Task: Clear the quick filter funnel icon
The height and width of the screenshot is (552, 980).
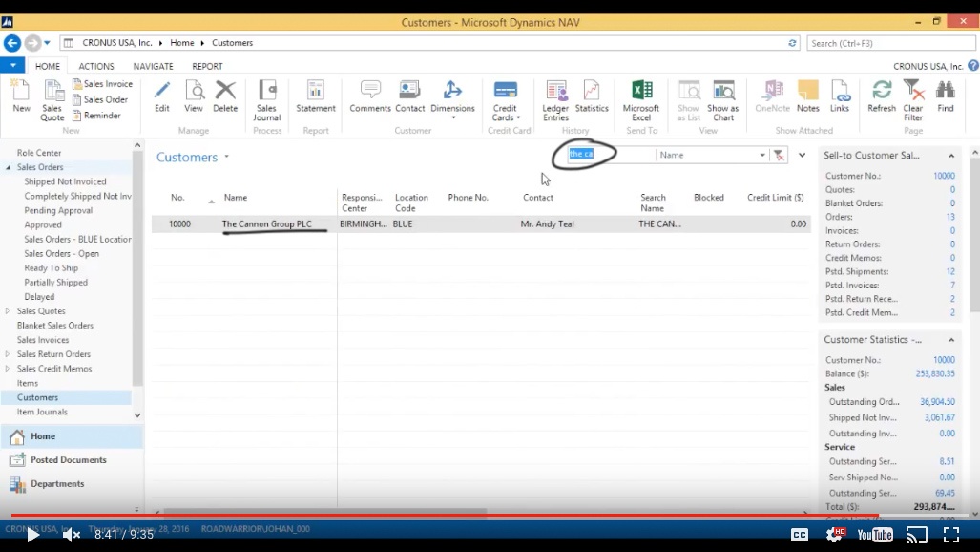Action: coord(779,156)
